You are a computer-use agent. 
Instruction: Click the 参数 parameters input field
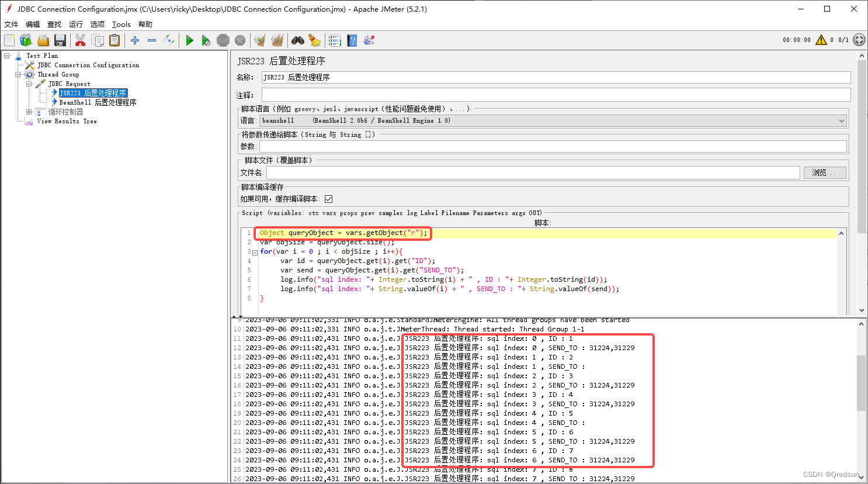(552, 146)
